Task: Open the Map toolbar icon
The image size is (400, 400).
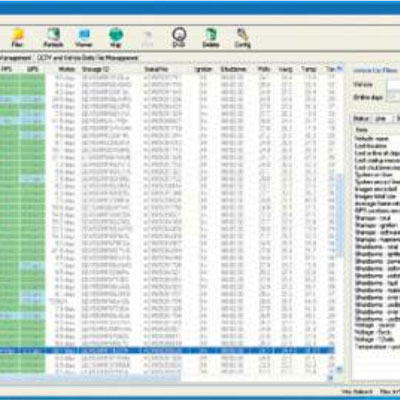Action: pyautogui.click(x=116, y=37)
